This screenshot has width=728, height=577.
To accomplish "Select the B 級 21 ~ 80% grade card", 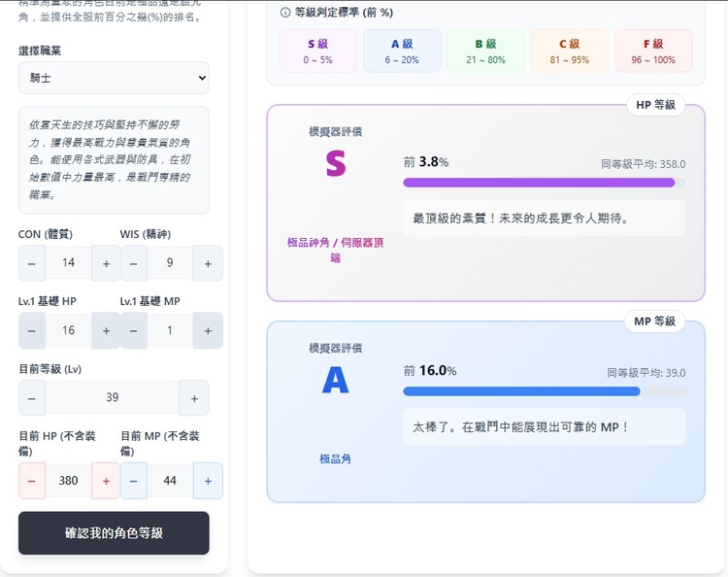I will tap(485, 51).
